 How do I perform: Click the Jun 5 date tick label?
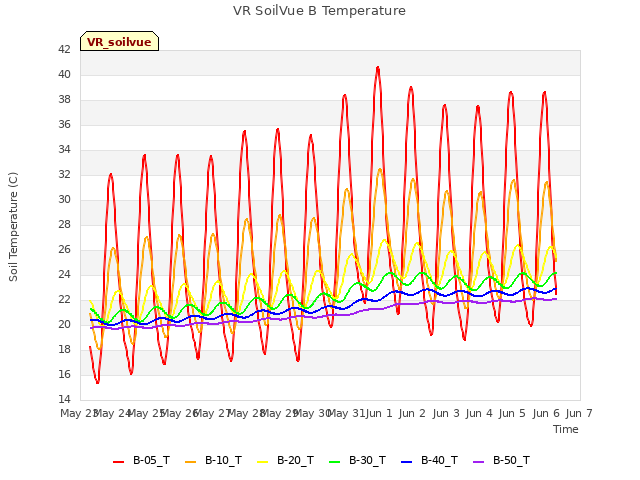click(512, 413)
